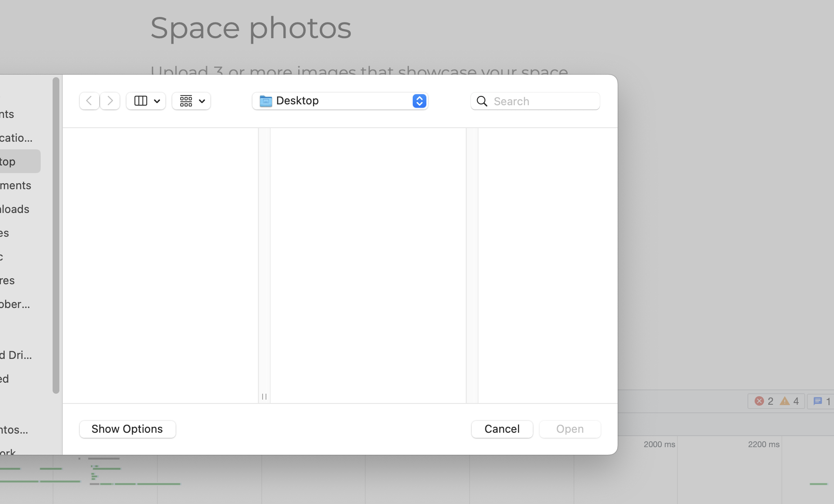The image size is (834, 504).
Task: Click the Cancel button
Action: [x=502, y=429]
